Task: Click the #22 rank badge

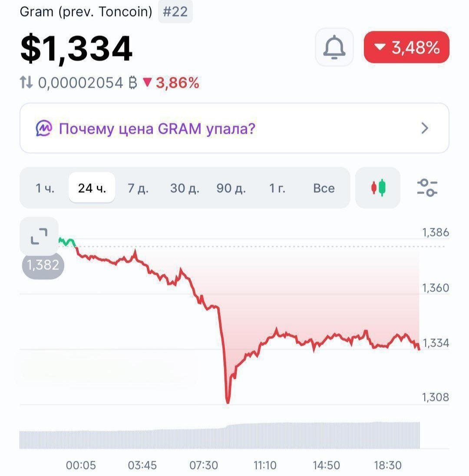Action: click(175, 12)
